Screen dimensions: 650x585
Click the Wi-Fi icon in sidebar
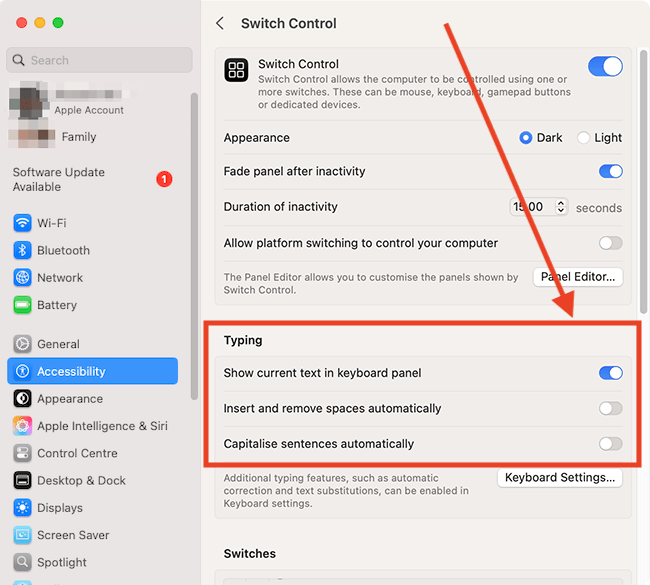point(22,223)
